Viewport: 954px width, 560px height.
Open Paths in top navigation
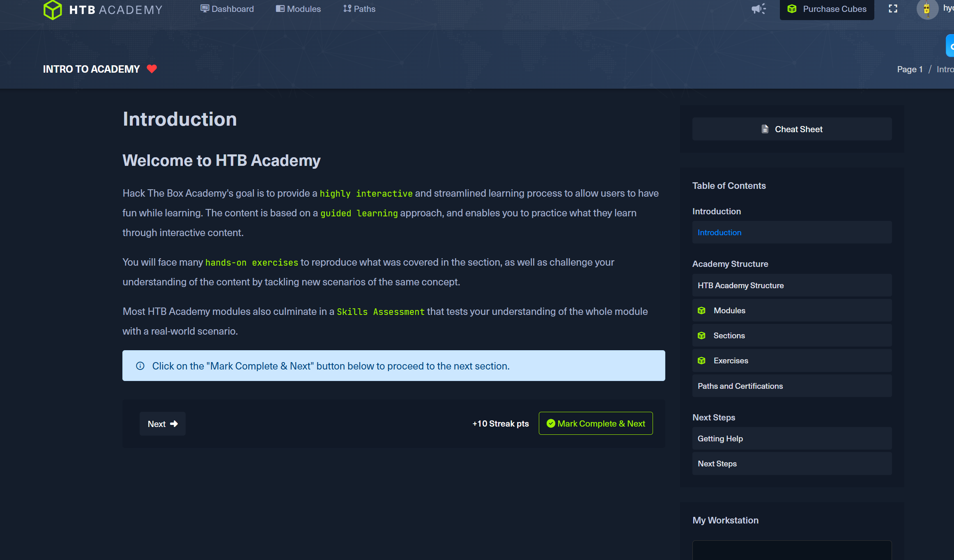pyautogui.click(x=359, y=9)
